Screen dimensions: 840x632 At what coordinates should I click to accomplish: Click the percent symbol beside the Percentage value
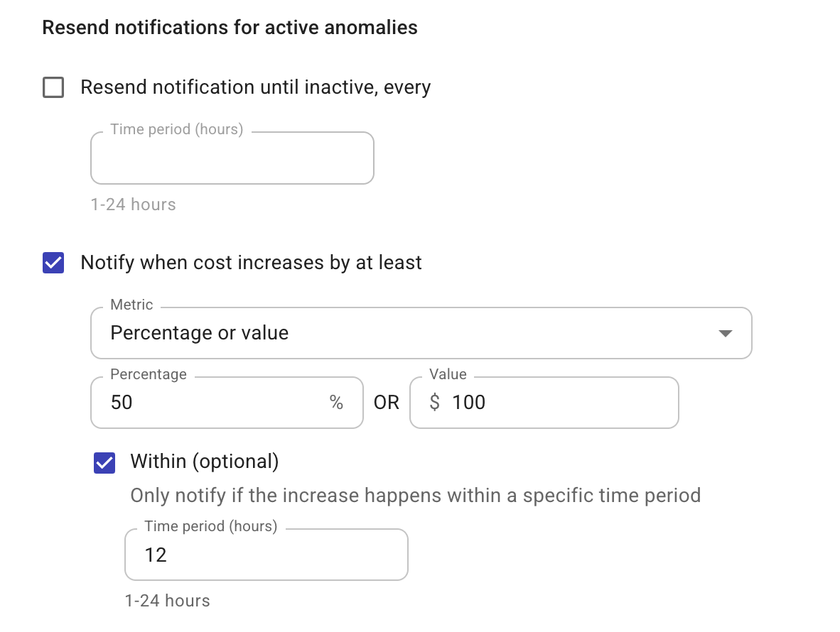click(x=336, y=403)
